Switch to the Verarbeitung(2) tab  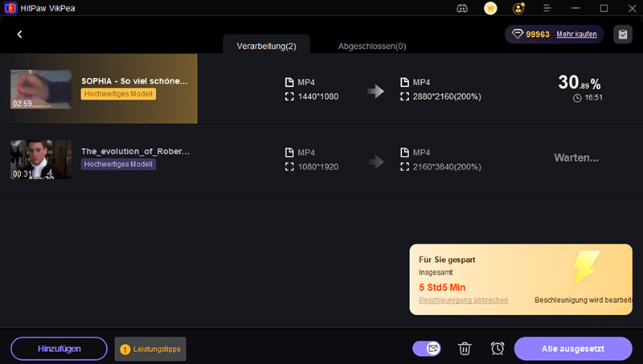(266, 46)
